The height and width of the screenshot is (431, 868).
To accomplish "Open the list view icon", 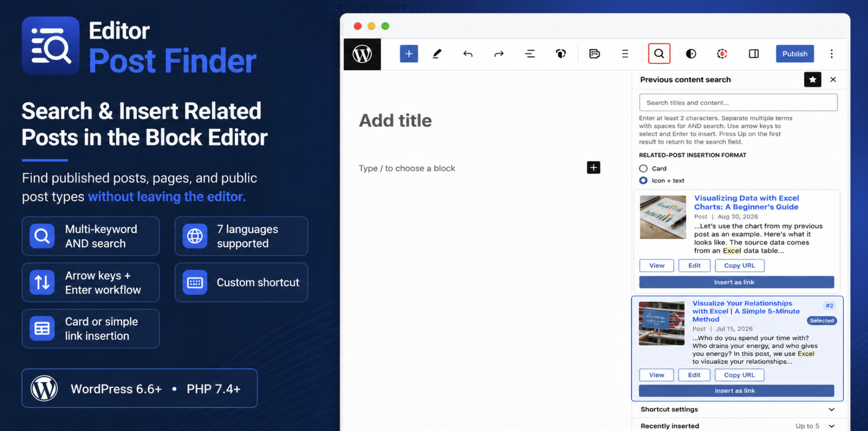I will (625, 54).
